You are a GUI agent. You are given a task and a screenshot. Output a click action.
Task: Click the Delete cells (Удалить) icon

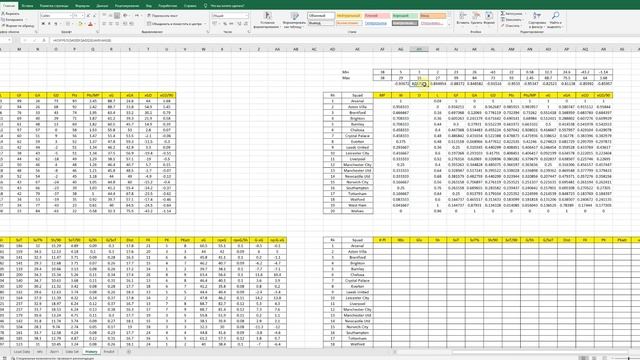tap(476, 18)
